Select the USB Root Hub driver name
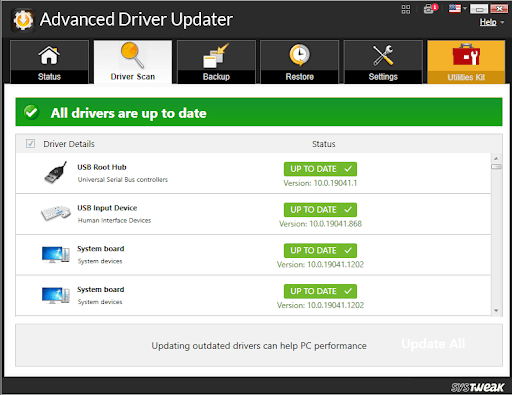 click(x=102, y=167)
